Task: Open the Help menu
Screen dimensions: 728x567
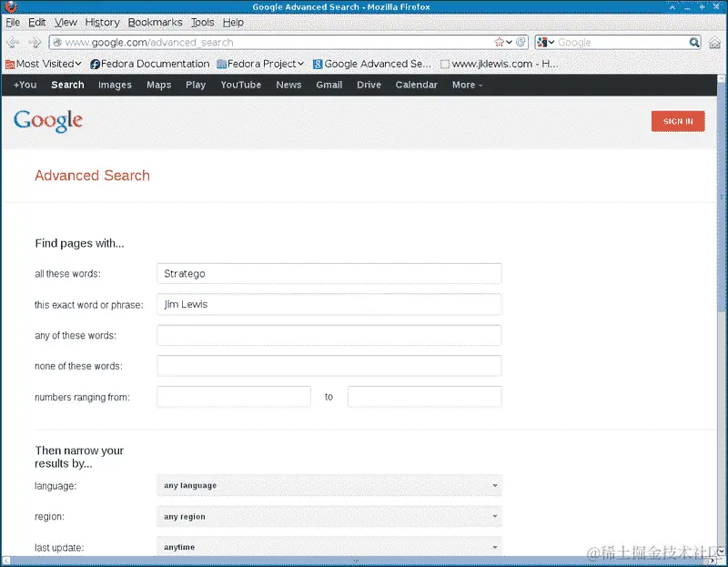Action: click(233, 22)
